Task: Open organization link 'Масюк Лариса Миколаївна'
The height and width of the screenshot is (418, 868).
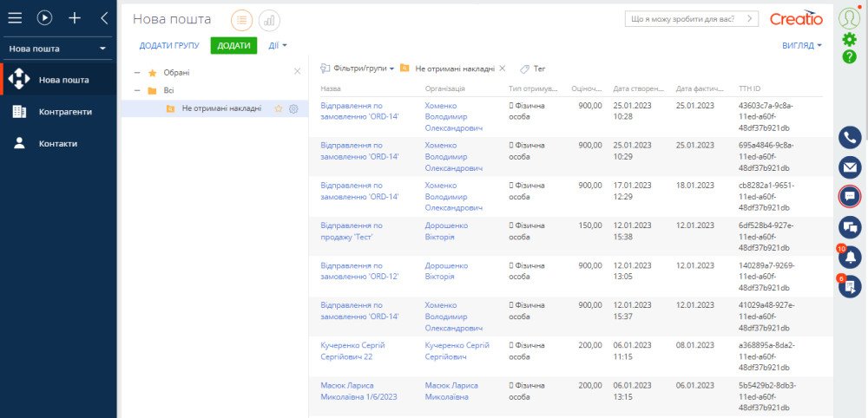Action: pos(451,391)
